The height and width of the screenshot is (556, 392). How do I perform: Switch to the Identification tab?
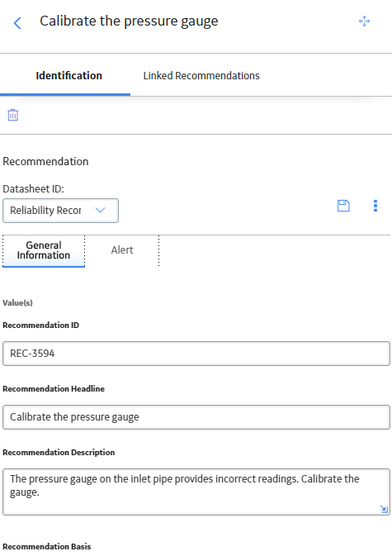tap(68, 75)
